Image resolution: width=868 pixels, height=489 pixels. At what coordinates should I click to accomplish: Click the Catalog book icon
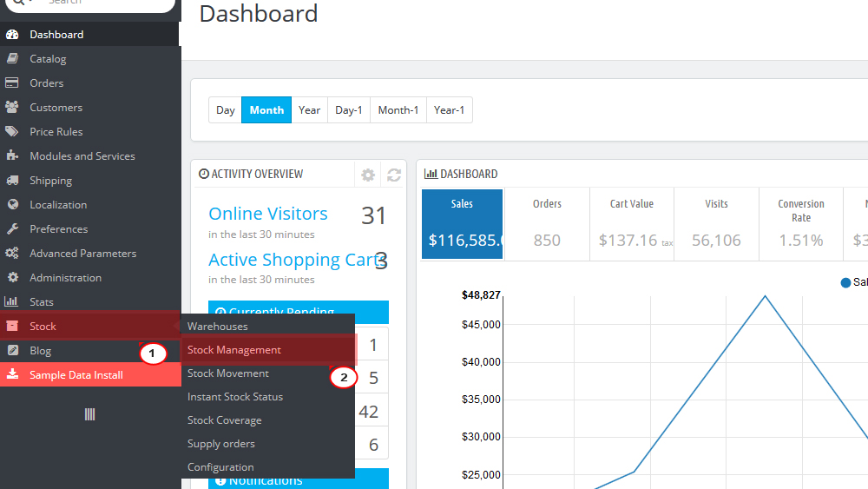click(x=12, y=58)
